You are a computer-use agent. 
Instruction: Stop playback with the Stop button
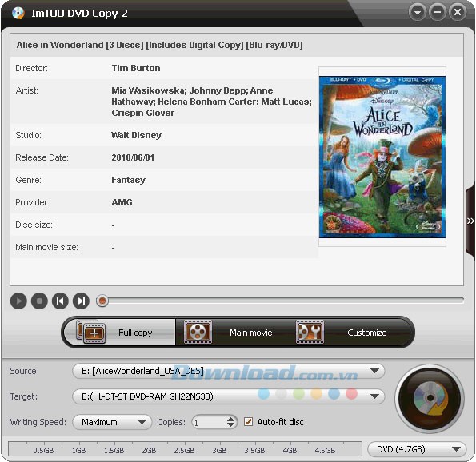point(39,301)
